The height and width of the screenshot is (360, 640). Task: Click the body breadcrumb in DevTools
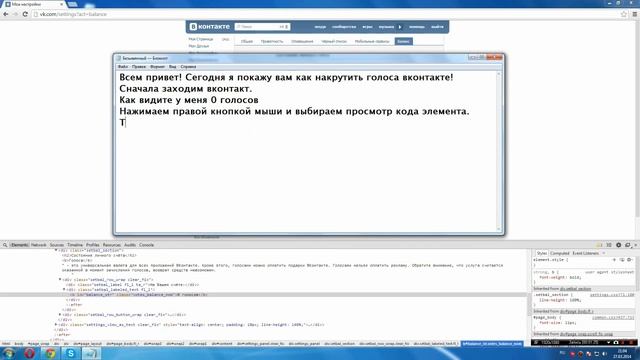(19, 344)
